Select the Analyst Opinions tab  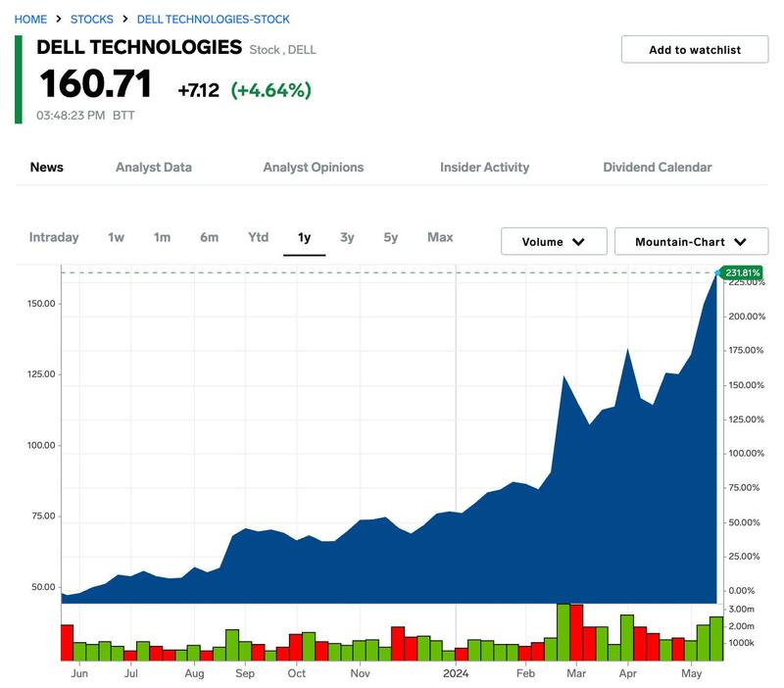[x=314, y=167]
